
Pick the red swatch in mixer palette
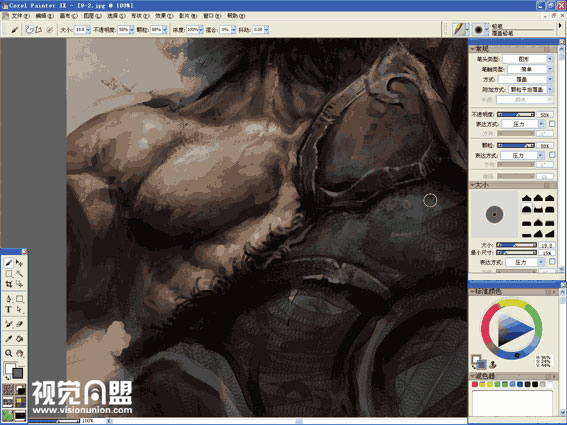475,384
